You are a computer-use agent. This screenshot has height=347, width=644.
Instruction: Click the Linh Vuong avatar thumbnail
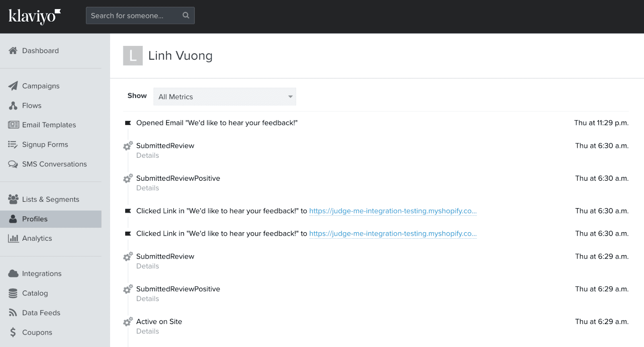[x=133, y=56]
